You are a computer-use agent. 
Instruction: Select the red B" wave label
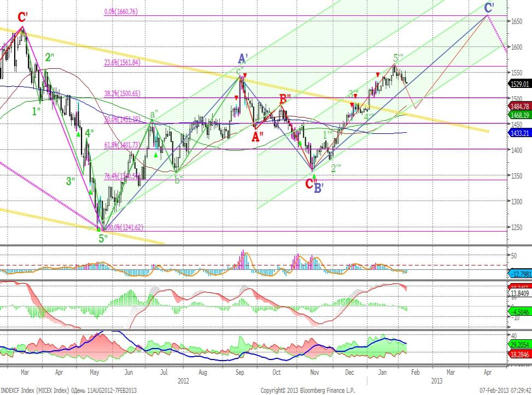point(285,99)
